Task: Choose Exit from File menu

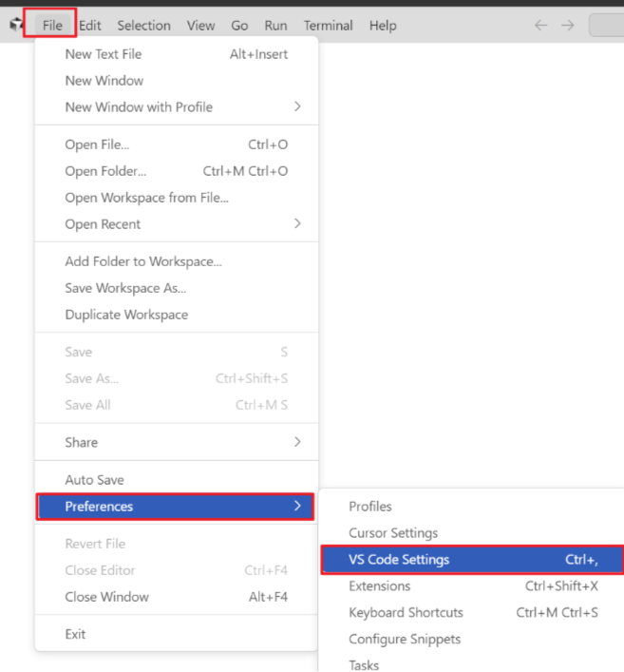Action: click(177, 634)
